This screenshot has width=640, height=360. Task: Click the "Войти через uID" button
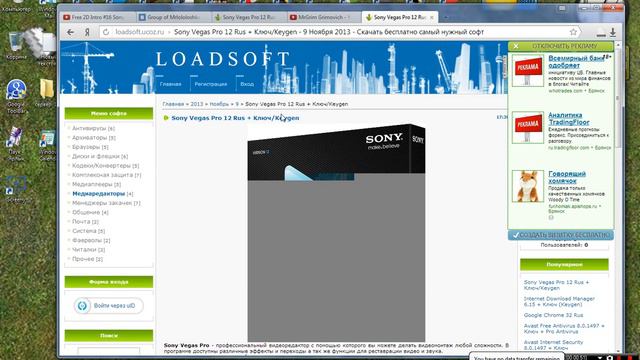(x=109, y=306)
